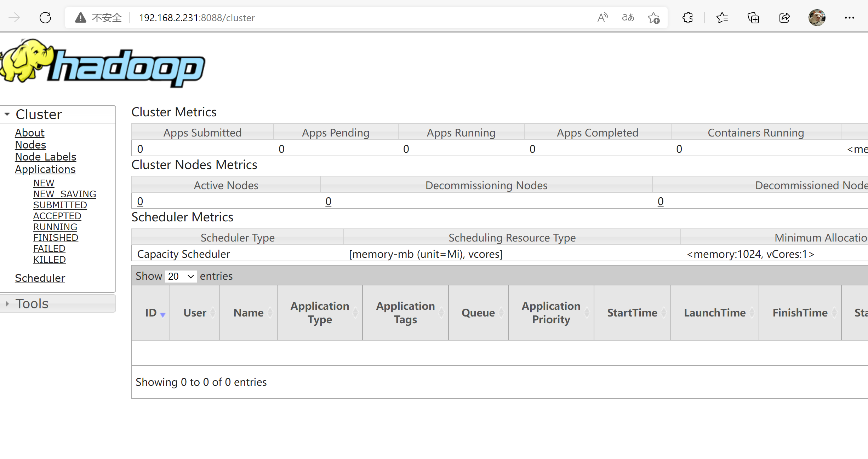This screenshot has width=868, height=459.
Task: Open the Nodes link in sidebar
Action: (30, 145)
